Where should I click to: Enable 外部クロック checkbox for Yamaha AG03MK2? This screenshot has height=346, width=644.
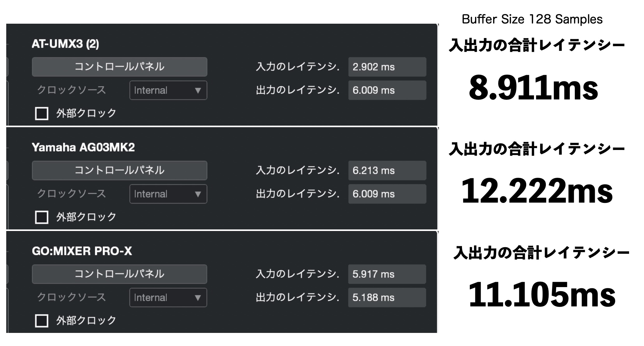[41, 217]
